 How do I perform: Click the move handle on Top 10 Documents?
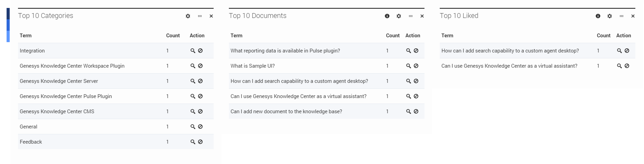click(411, 16)
